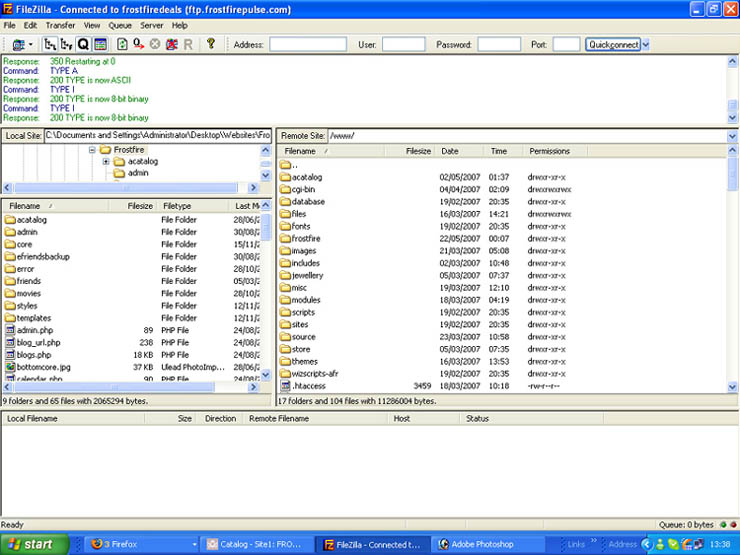This screenshot has height=555, width=740.
Task: Click the Reconnect (R) icon
Action: [188, 44]
